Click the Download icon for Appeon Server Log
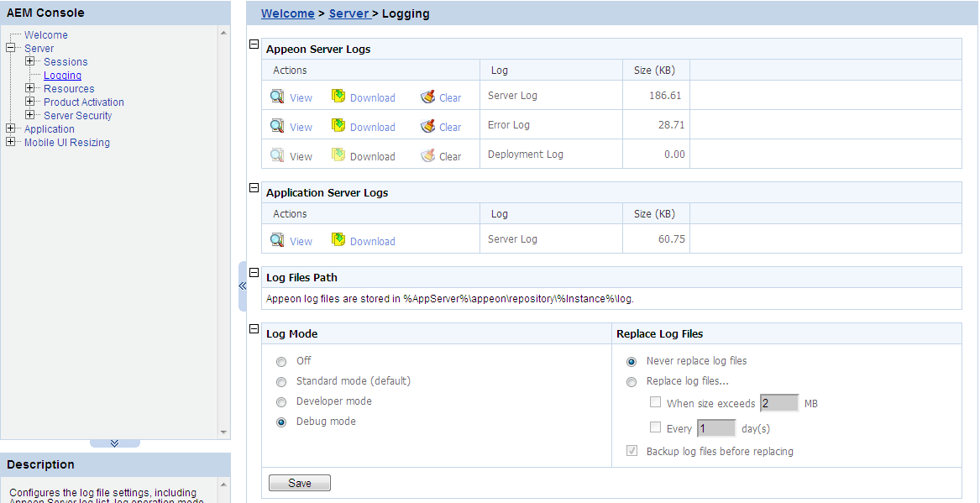The image size is (980, 503). [338, 97]
